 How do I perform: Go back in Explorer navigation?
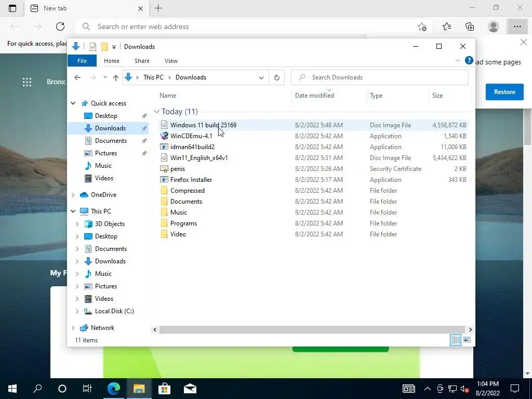pyautogui.click(x=77, y=77)
